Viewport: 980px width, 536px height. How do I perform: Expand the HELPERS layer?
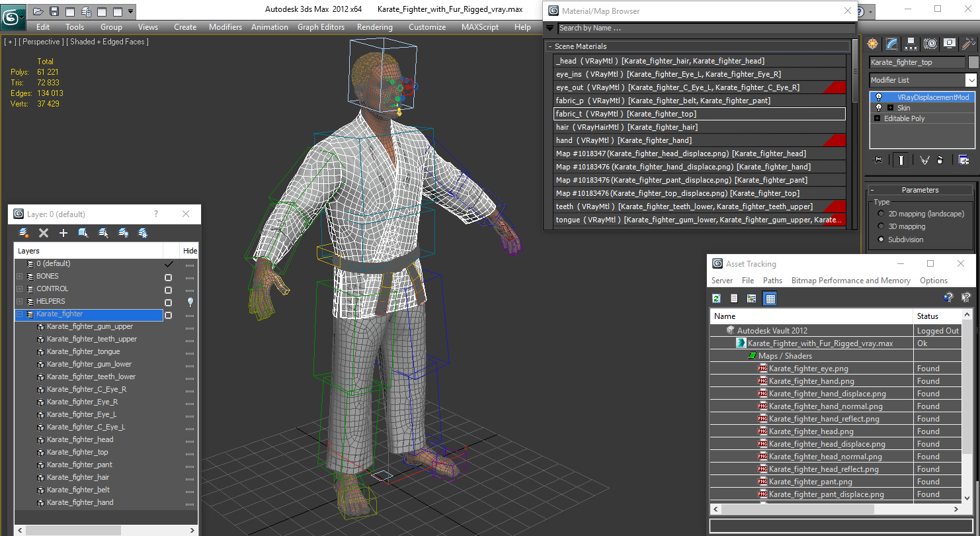[x=20, y=302]
